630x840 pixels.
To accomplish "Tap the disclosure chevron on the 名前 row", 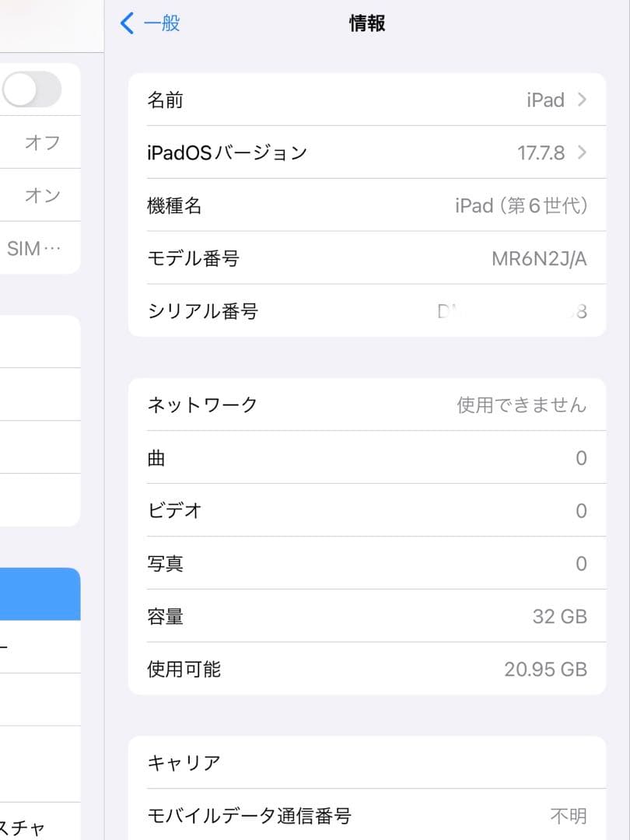I will point(580,100).
